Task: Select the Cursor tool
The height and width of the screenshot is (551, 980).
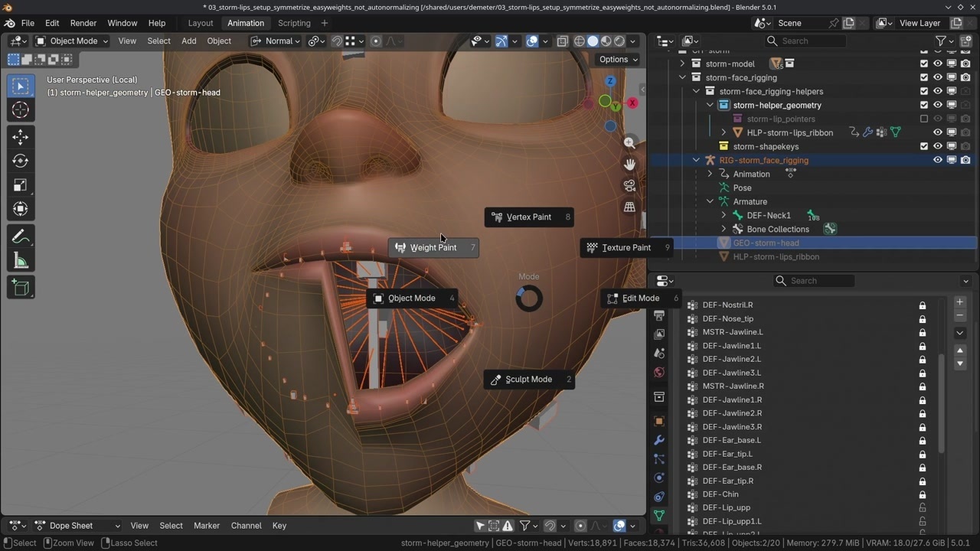Action: 21,110
